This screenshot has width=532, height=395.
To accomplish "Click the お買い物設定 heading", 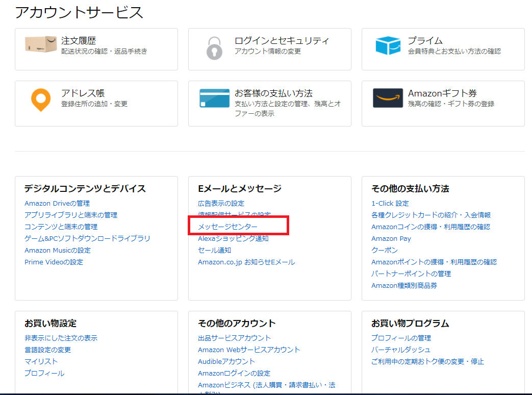I will pos(50,324).
